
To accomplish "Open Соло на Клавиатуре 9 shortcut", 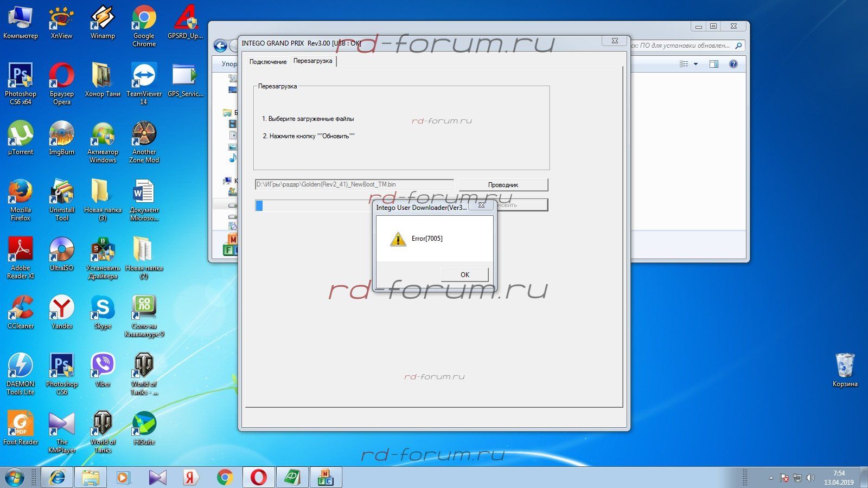I will click(x=144, y=316).
